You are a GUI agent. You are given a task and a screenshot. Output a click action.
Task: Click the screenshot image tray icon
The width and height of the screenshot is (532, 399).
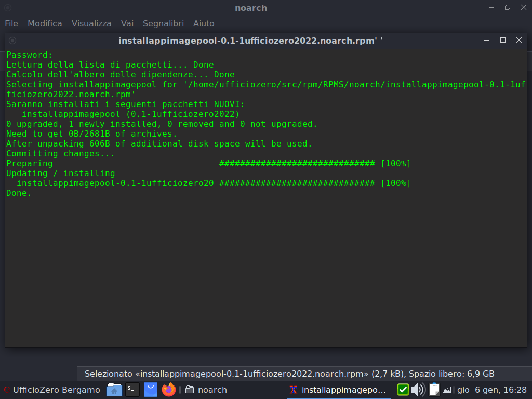447,390
